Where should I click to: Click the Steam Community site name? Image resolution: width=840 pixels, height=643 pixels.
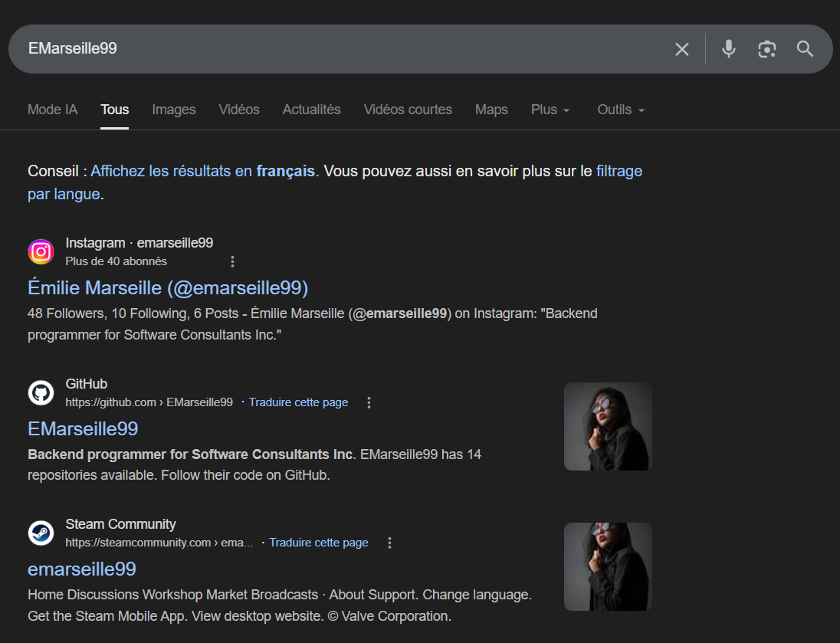coord(120,524)
